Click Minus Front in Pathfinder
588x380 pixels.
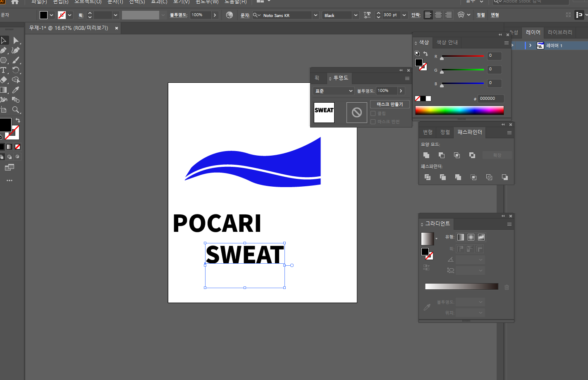442,155
